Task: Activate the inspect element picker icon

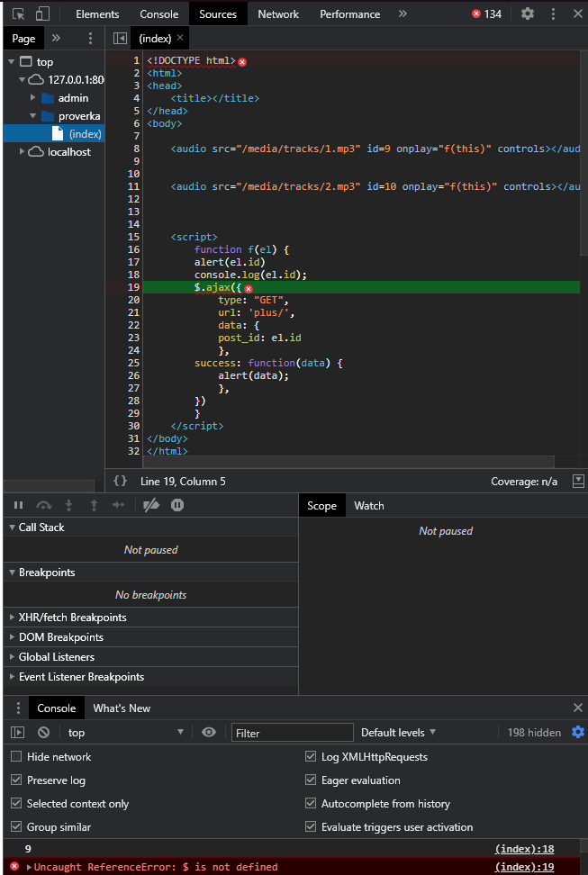Action: click(x=18, y=14)
